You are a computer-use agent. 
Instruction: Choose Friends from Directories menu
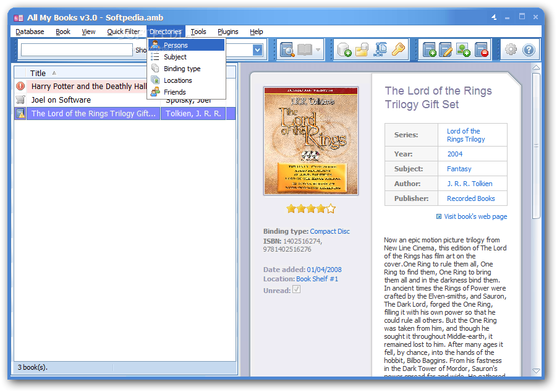tap(187, 92)
